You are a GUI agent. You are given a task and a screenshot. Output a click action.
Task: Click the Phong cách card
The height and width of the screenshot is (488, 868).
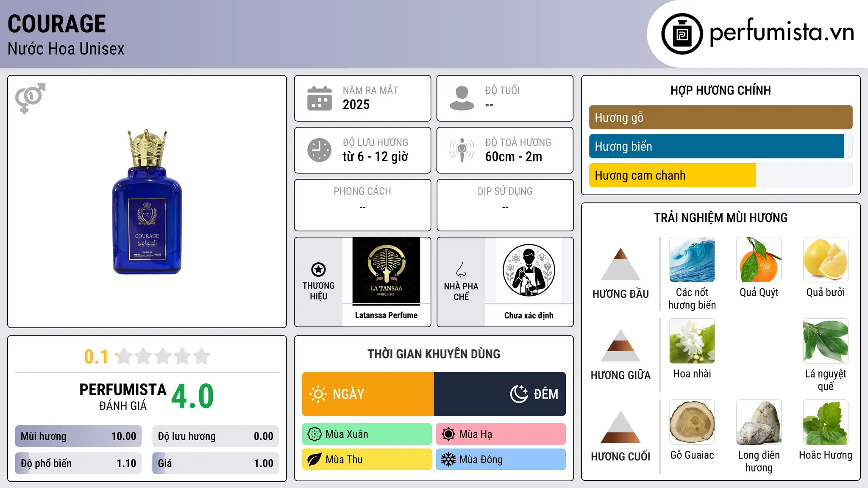click(x=362, y=205)
